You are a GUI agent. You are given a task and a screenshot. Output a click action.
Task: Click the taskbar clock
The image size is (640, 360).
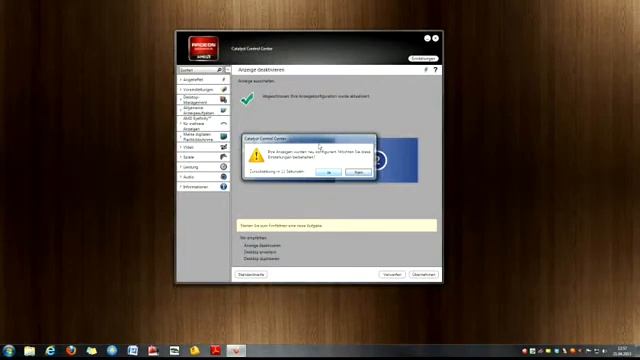click(622, 351)
